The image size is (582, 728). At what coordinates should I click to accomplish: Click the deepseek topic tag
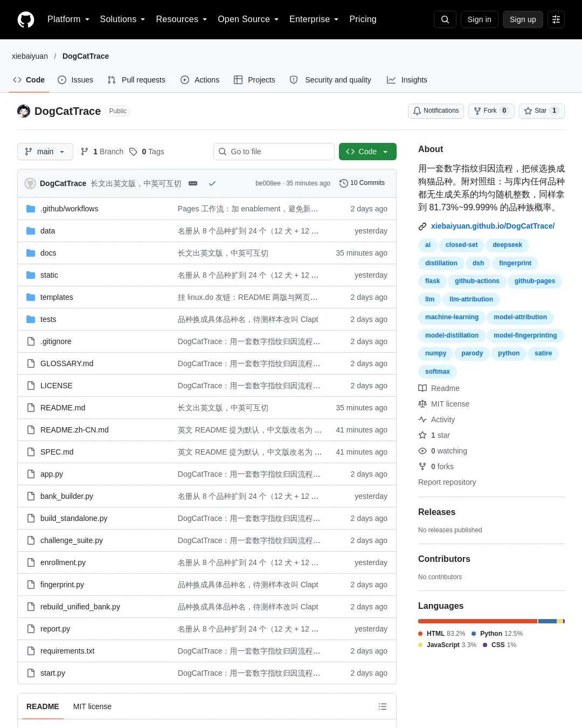(507, 245)
